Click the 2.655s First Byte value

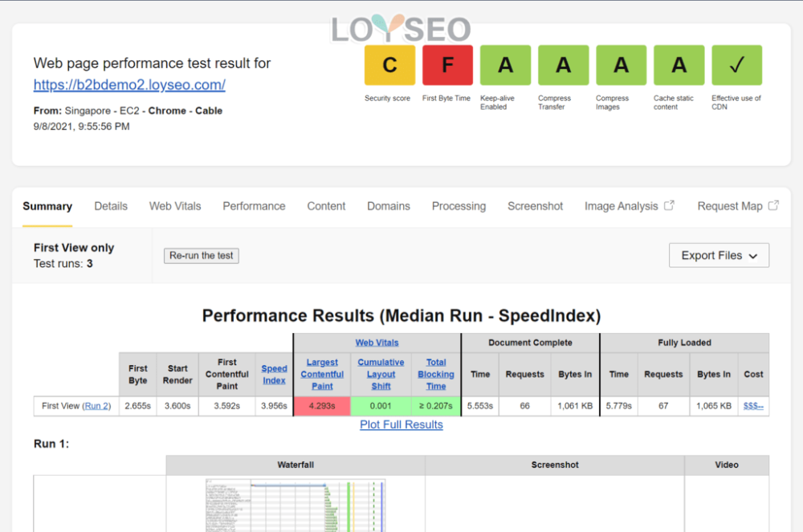[x=138, y=406]
